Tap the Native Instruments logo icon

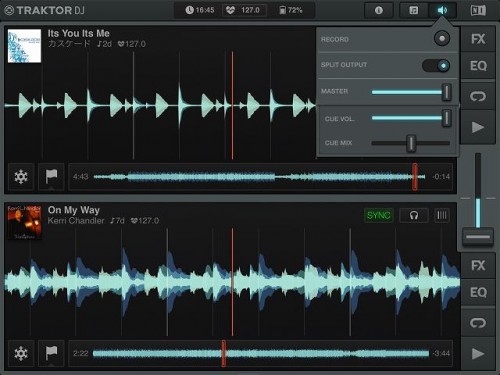click(x=478, y=11)
